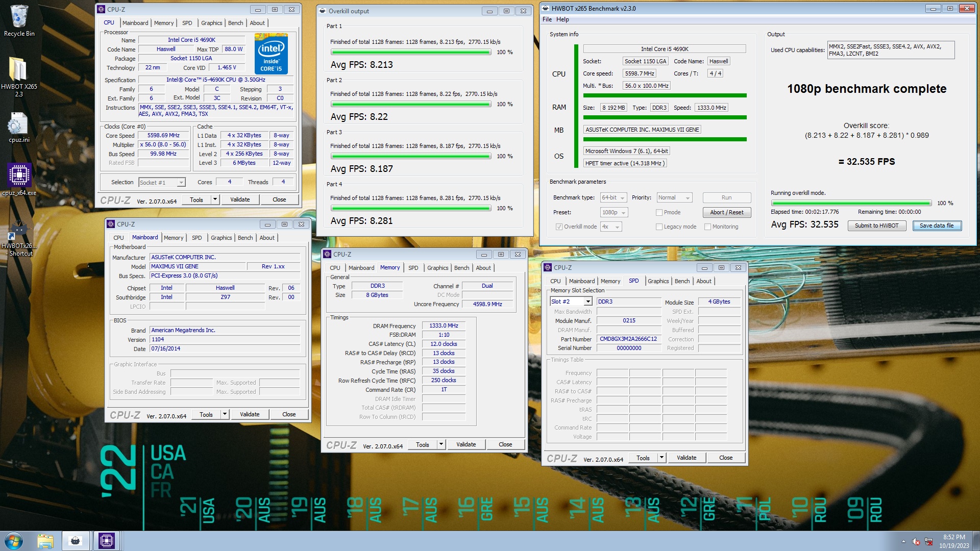The height and width of the screenshot is (551, 980).
Task: Click Validate in the CPU window
Action: (x=240, y=199)
